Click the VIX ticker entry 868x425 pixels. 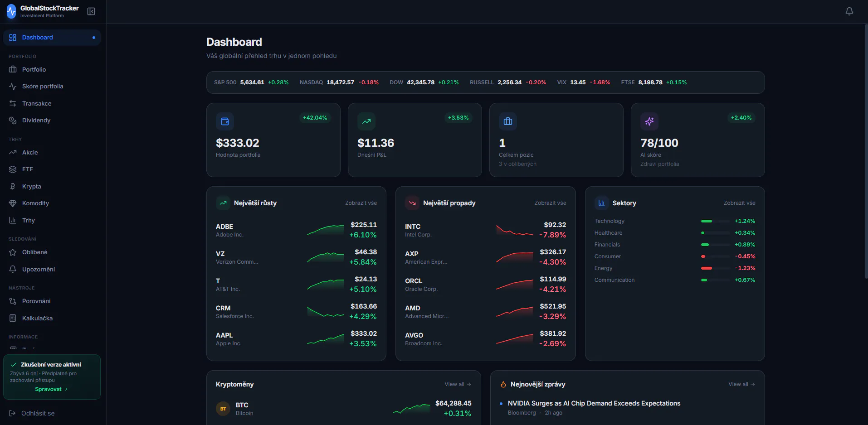(x=584, y=82)
